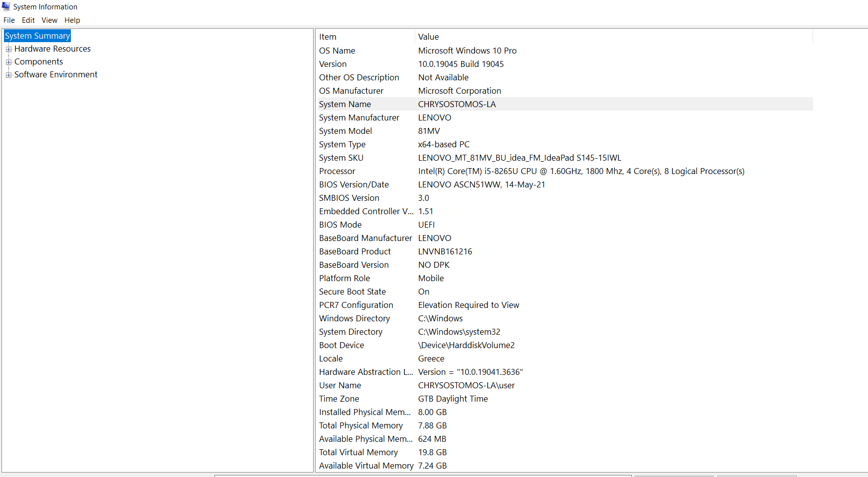Image resolution: width=868 pixels, height=477 pixels.
Task: Select the System Type row
Action: [564, 144]
